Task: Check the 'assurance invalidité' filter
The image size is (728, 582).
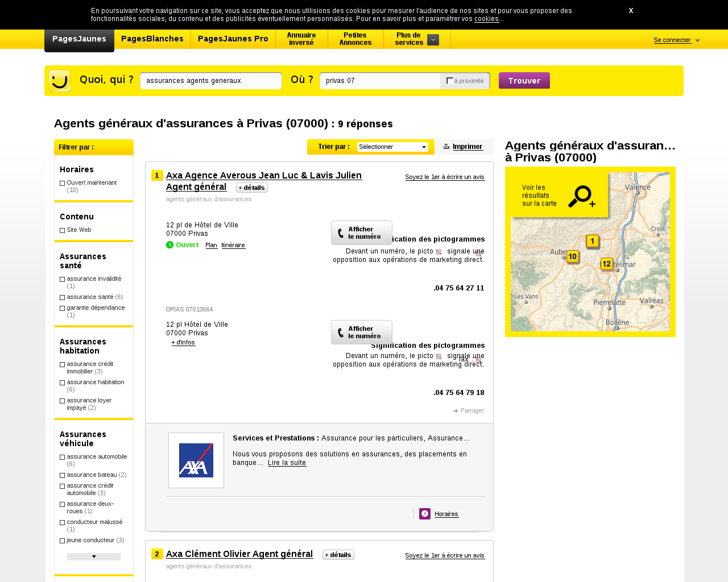Action: 63,279
